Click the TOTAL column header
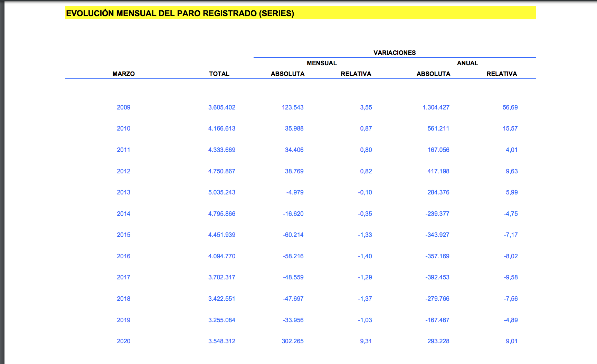597x364 pixels. [x=219, y=74]
